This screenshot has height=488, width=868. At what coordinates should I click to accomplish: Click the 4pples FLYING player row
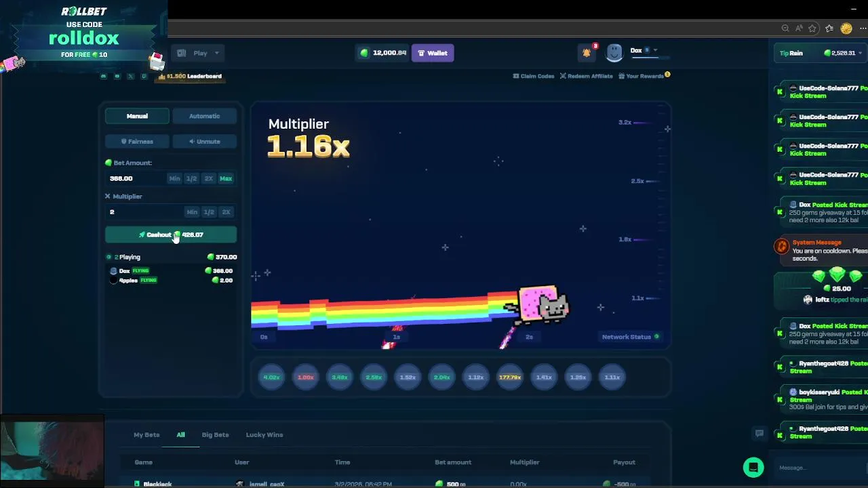click(172, 280)
